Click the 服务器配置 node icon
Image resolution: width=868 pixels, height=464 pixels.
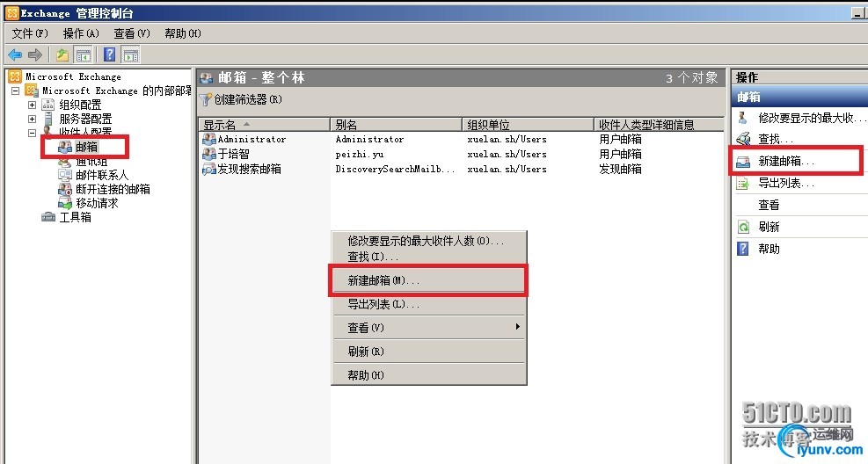coord(48,119)
